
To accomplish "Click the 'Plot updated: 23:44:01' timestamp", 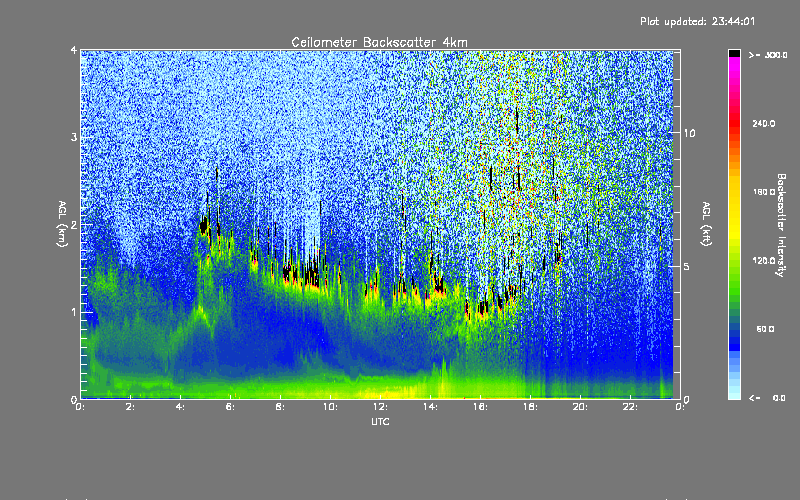I will click(697, 21).
